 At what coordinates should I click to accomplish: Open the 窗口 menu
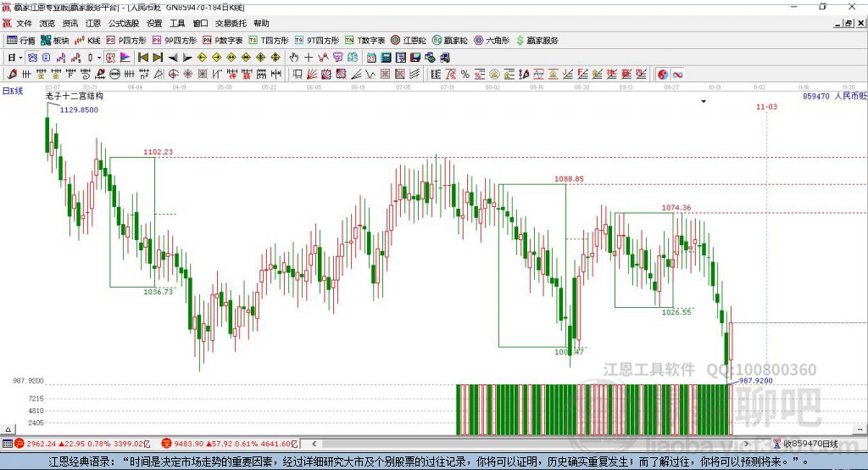(200, 23)
